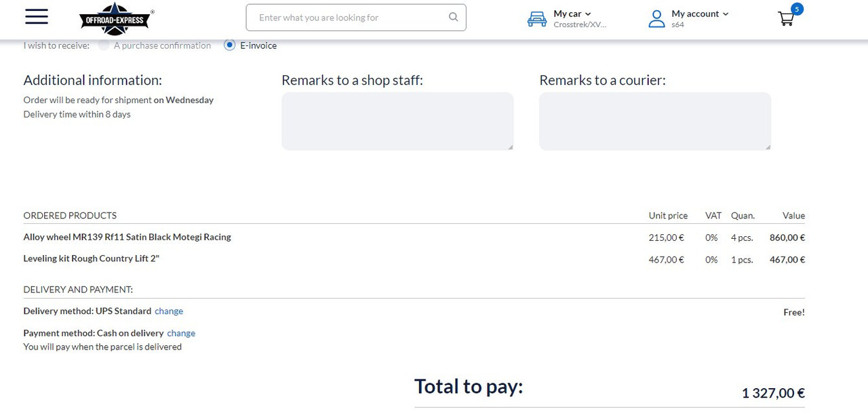This screenshot has height=416, width=868.
Task: Click the search magnifier icon
Action: coord(454,18)
